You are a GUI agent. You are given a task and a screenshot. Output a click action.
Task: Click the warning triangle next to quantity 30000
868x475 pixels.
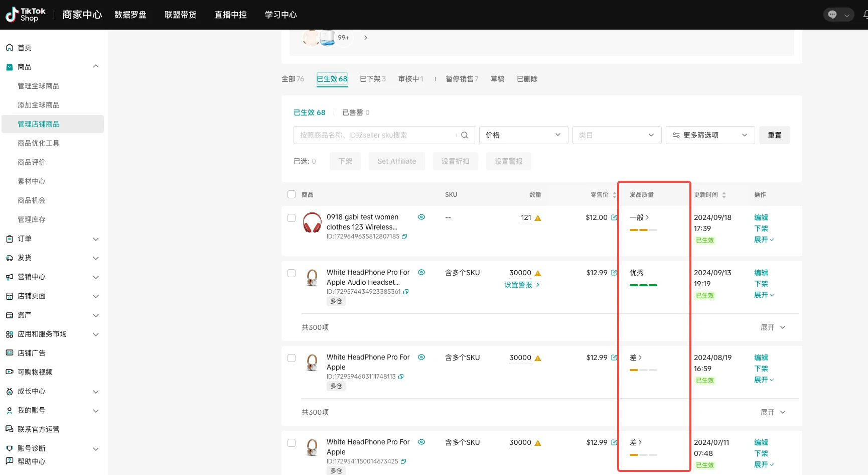tap(538, 273)
